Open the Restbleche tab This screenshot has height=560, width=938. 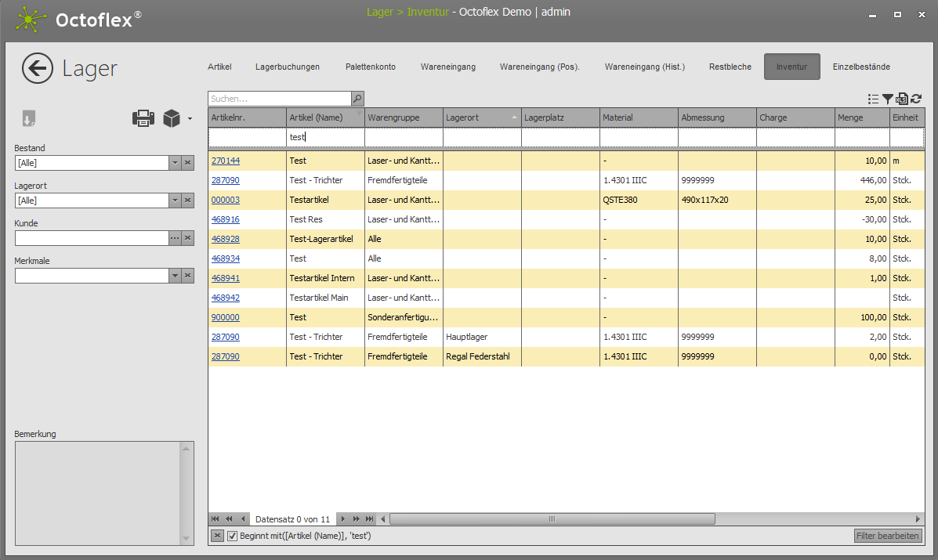[730, 67]
